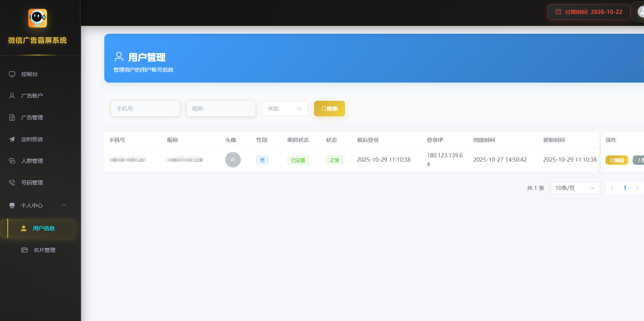Click the 编辑 button in table row

[x=616, y=160]
